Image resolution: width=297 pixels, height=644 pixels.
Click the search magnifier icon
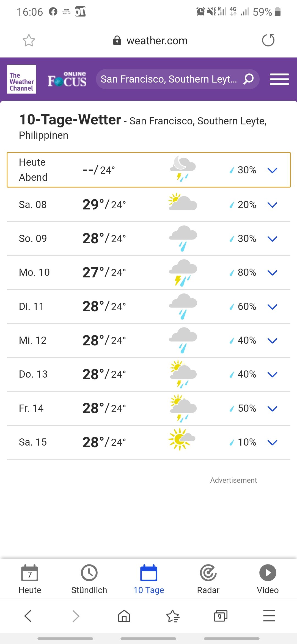coord(249,79)
